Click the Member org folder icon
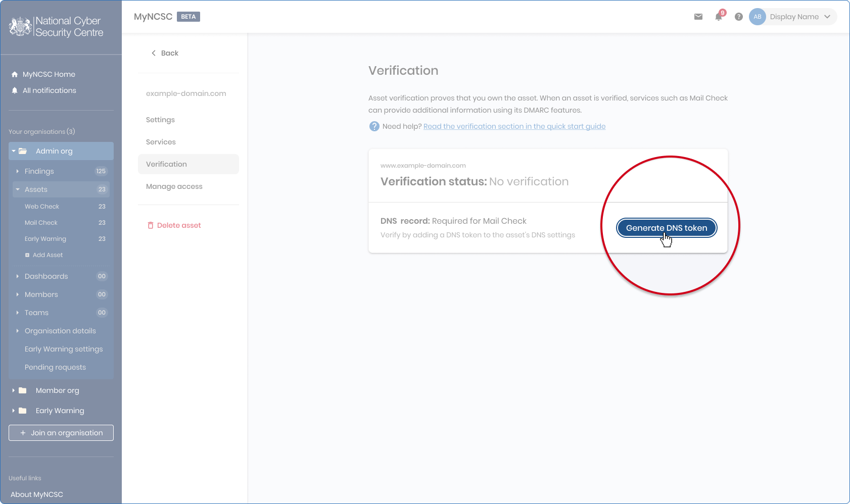Screen dimensions: 850x504 (23, 390)
